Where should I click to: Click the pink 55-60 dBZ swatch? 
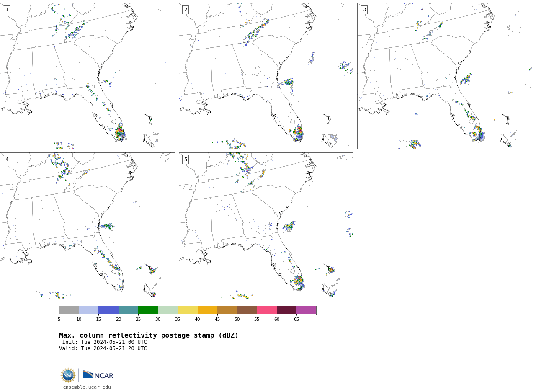[267, 310]
